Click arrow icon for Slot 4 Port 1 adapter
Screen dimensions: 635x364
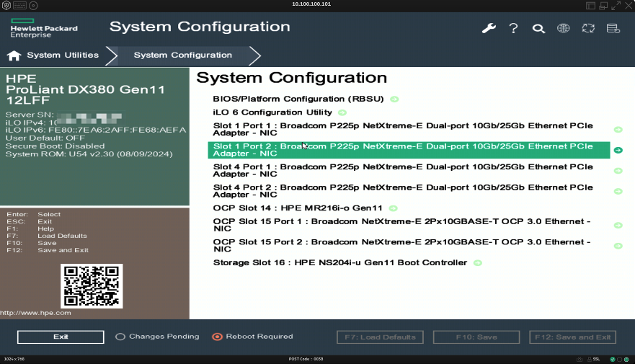tap(618, 171)
